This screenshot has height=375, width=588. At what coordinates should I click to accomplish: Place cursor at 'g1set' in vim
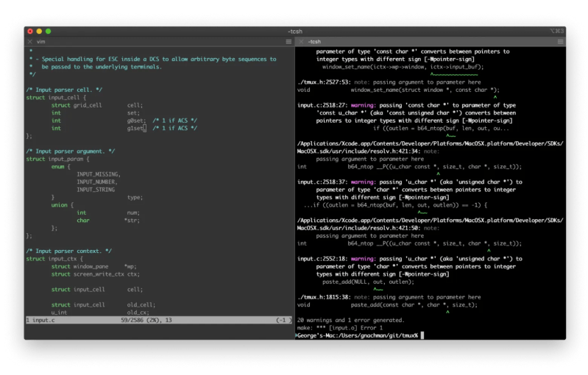(135, 128)
